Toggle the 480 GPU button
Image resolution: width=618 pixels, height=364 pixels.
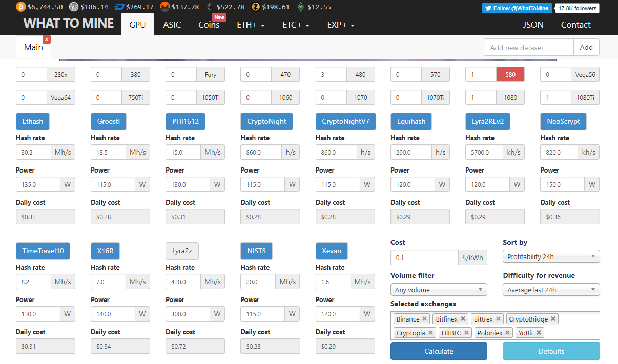360,74
